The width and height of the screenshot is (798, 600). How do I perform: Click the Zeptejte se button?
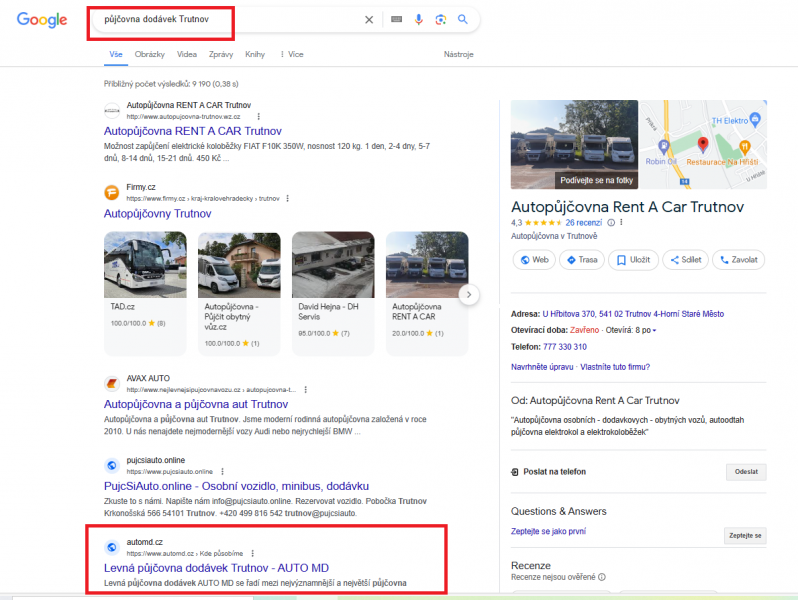point(745,535)
